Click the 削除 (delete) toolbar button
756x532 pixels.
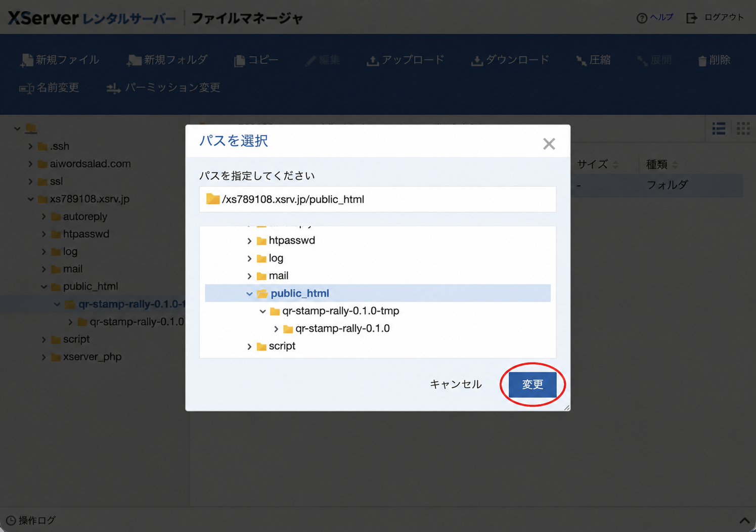click(714, 60)
